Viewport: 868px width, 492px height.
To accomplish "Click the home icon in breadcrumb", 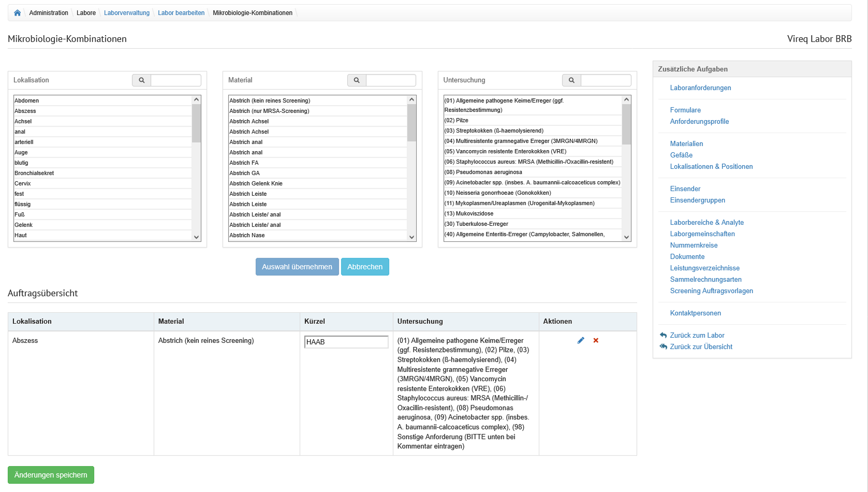I will pyautogui.click(x=17, y=13).
